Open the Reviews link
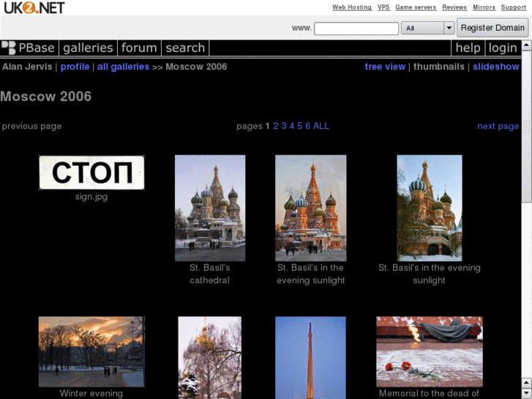The height and width of the screenshot is (399, 532). click(454, 7)
